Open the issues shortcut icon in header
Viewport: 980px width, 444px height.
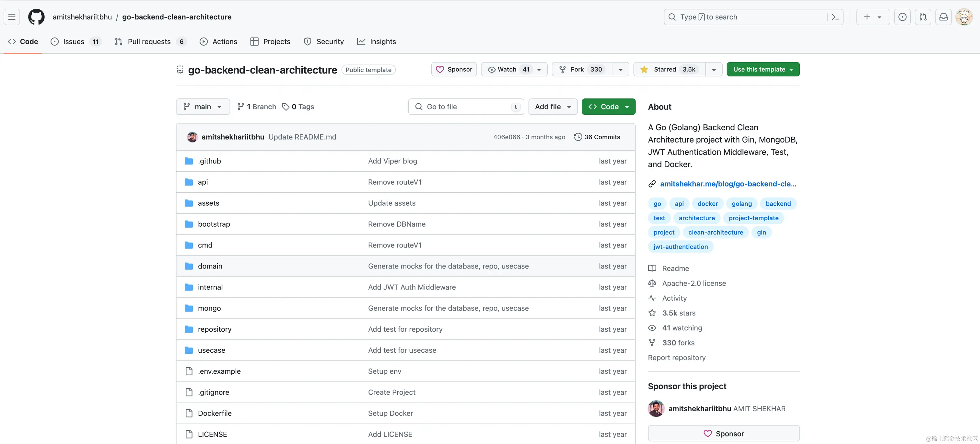coord(903,17)
